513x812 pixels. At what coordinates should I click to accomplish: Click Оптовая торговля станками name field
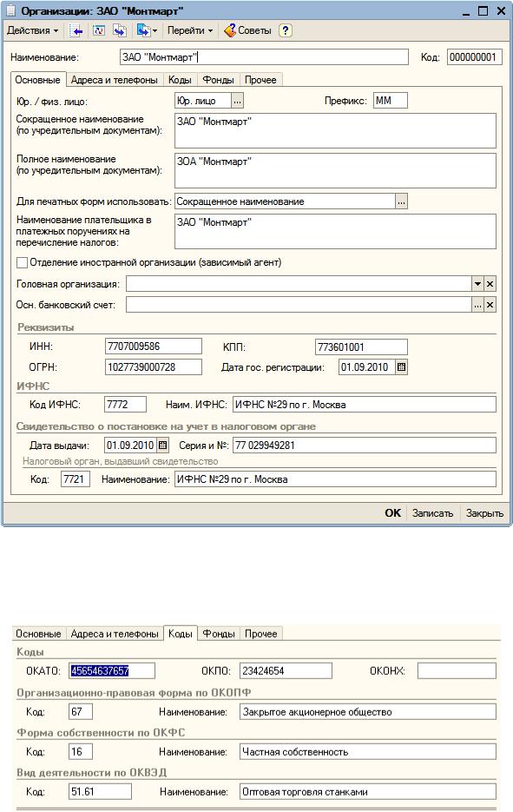point(368,791)
